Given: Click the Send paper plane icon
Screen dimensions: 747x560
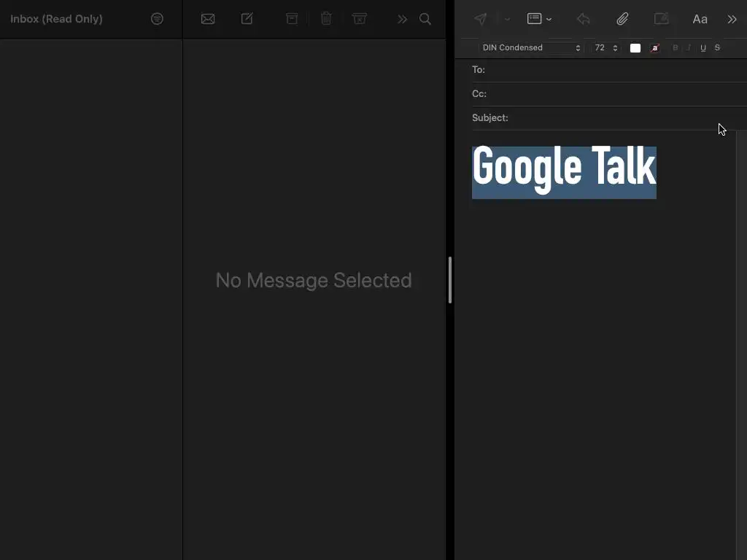Looking at the screenshot, I should (481, 19).
